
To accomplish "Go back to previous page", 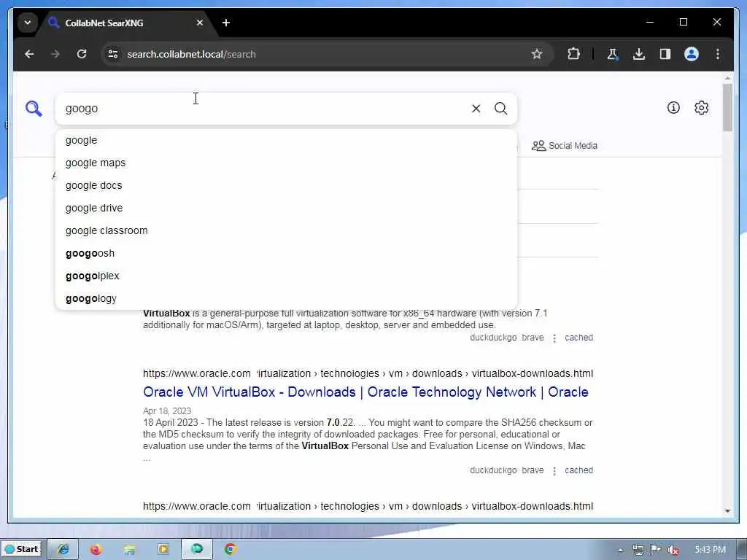I will click(29, 54).
